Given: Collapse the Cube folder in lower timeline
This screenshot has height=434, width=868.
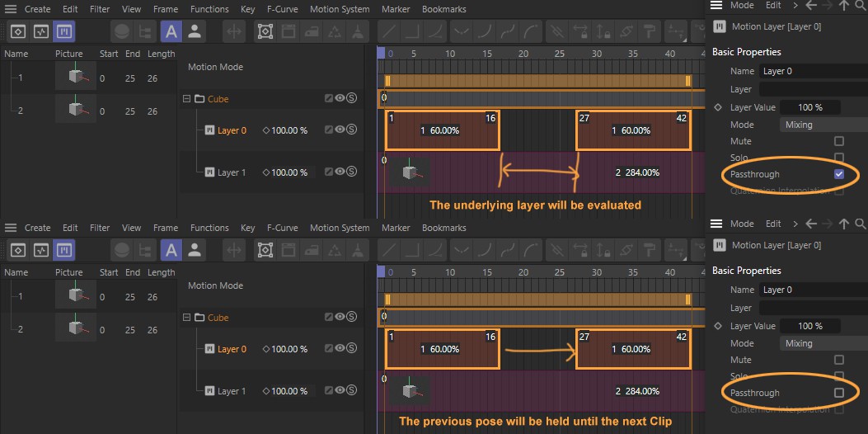Looking at the screenshot, I should click(x=186, y=317).
